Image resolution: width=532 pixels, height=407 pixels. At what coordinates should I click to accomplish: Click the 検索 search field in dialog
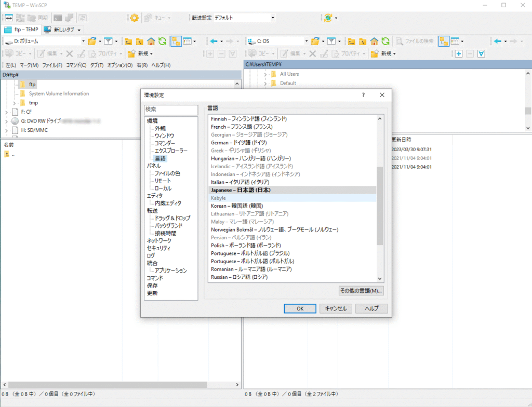coord(171,110)
